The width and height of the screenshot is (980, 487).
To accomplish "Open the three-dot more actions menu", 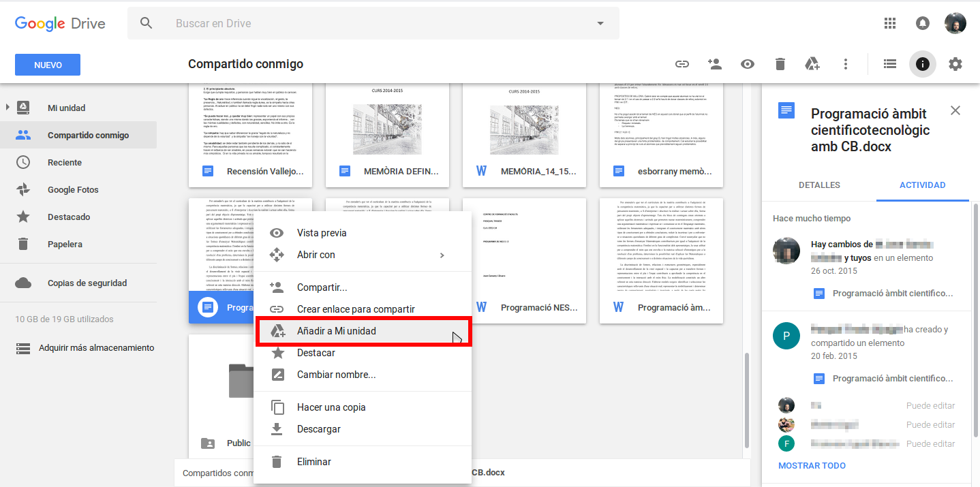I will pos(846,64).
